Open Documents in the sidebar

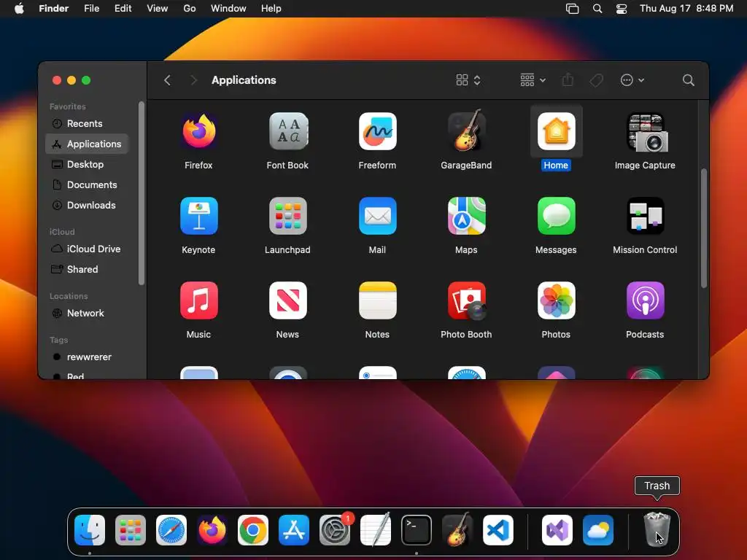point(87,184)
